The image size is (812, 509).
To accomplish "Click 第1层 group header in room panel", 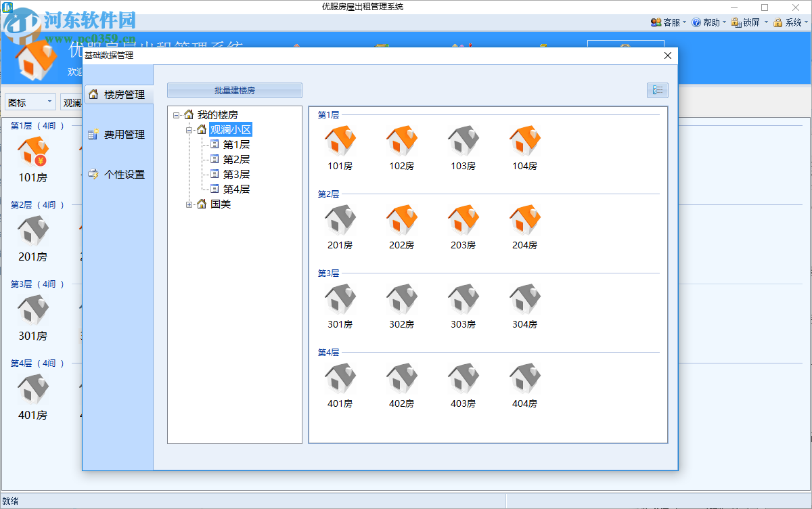I will (328, 115).
